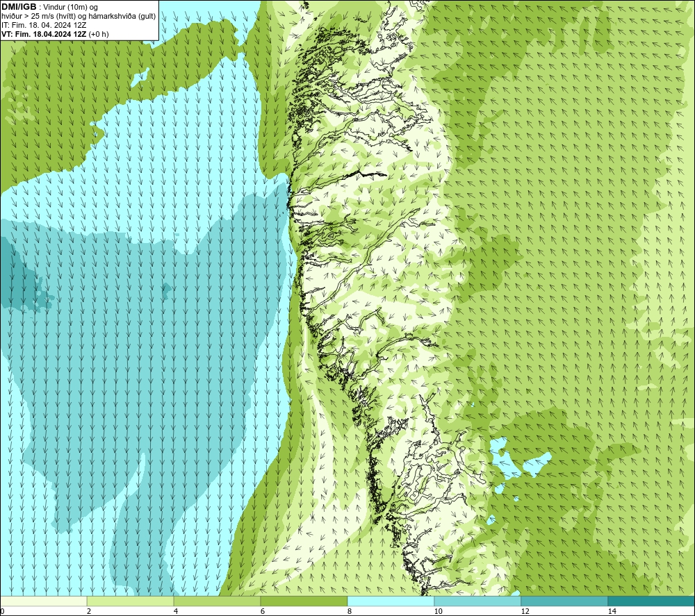This screenshot has width=695, height=616.
Task: Click the dark green 6–8 legend swatch
Action: (304, 601)
